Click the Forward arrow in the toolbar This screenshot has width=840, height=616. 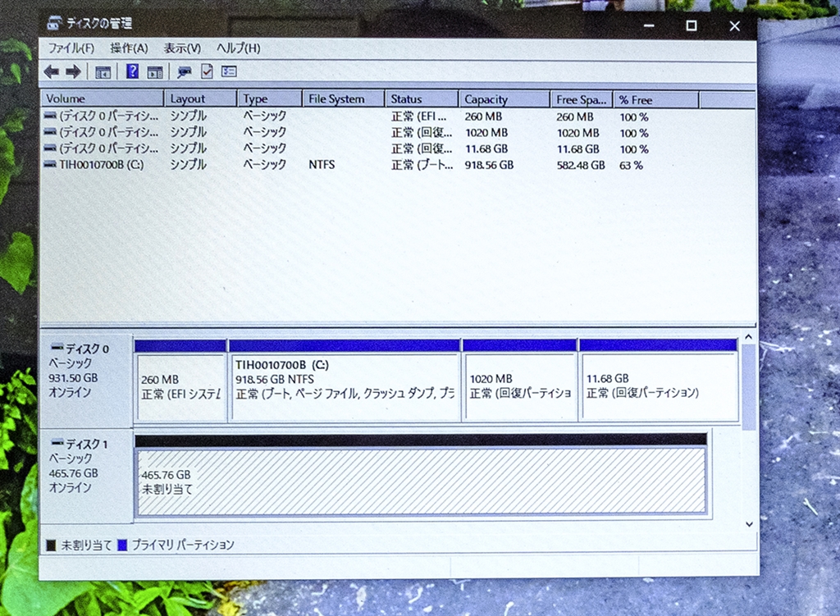tap(73, 71)
